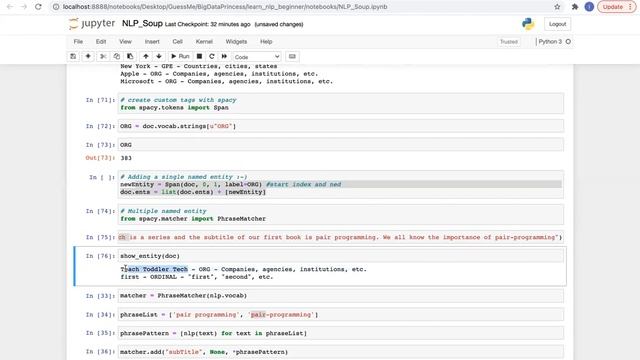Click output value 383
Screen dimensions: 640x360
tap(126, 158)
